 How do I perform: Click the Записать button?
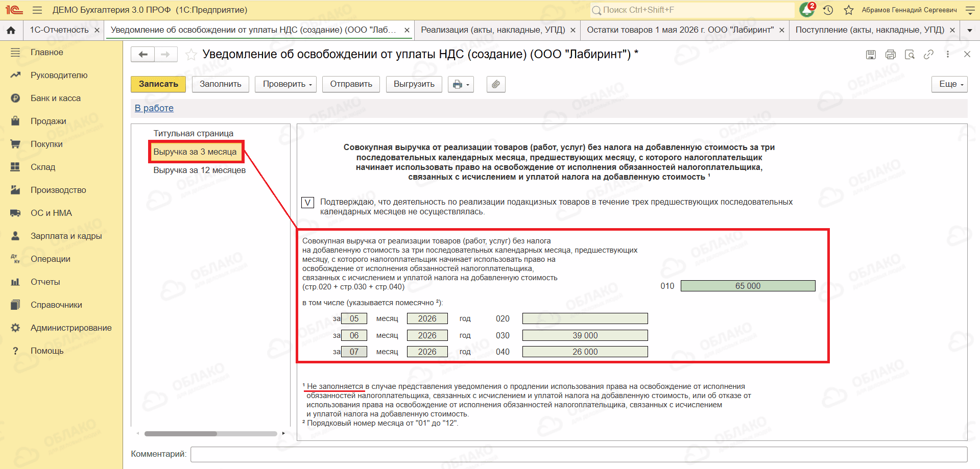point(158,84)
